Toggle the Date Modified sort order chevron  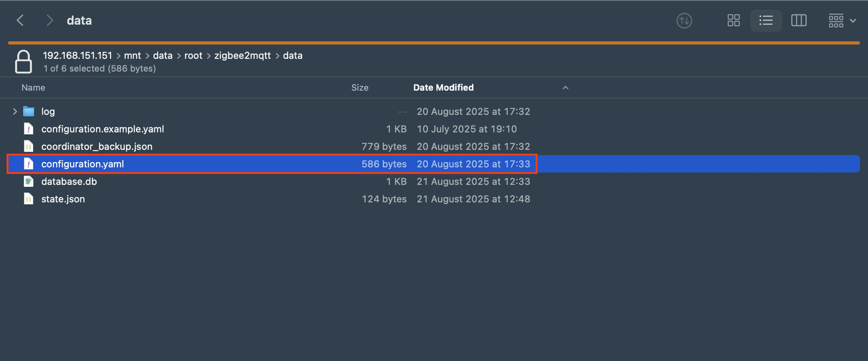point(565,88)
